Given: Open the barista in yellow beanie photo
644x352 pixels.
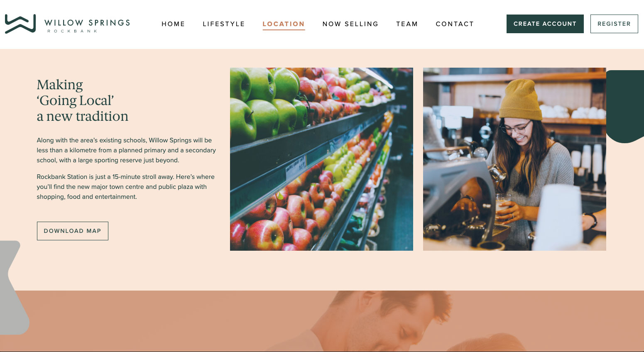Looking at the screenshot, I should pos(514,159).
